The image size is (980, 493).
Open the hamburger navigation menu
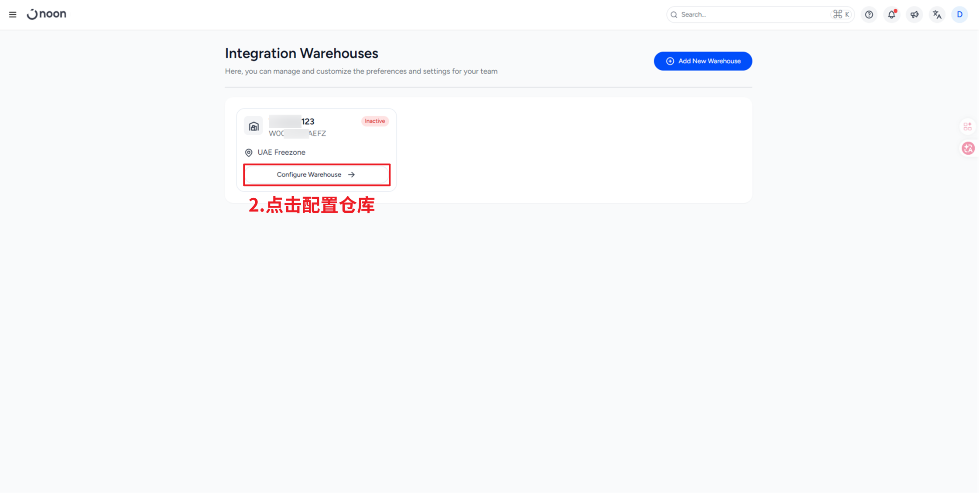point(13,14)
